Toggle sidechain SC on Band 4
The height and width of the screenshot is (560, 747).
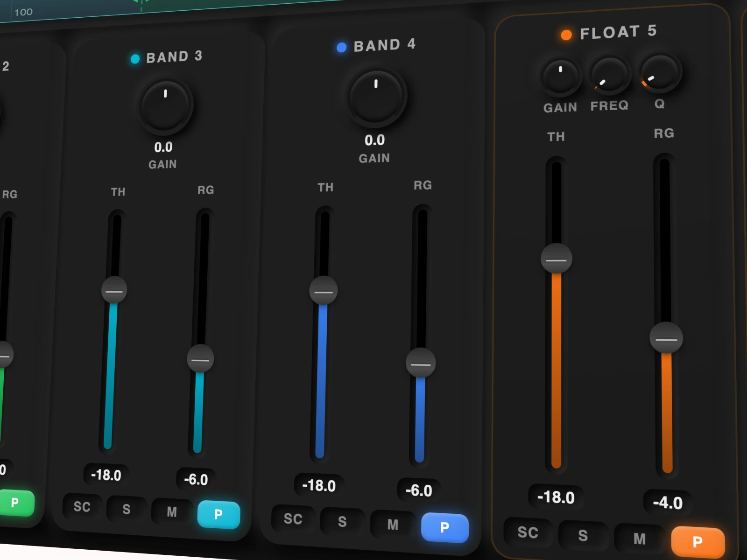[293, 518]
